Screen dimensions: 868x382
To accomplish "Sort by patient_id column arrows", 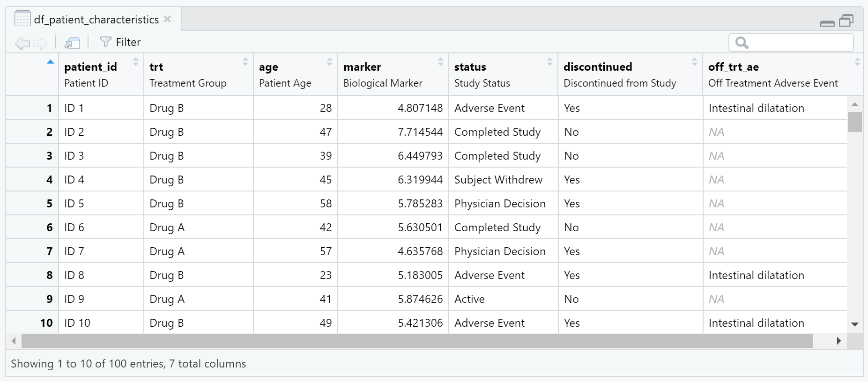I will coord(135,62).
